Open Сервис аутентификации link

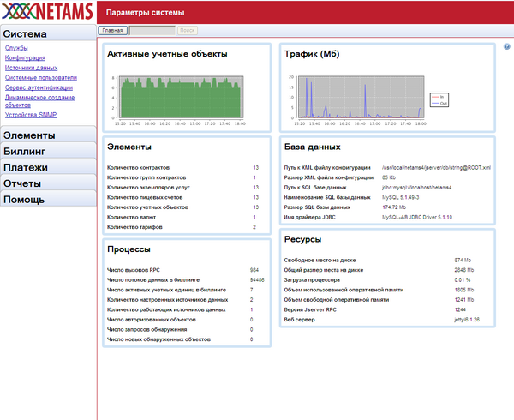coord(39,87)
